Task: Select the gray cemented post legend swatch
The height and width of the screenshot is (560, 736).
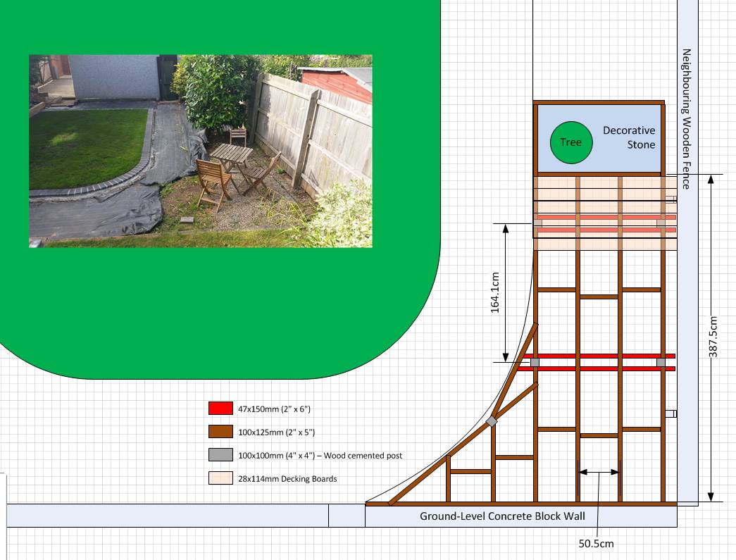Action: pos(220,456)
